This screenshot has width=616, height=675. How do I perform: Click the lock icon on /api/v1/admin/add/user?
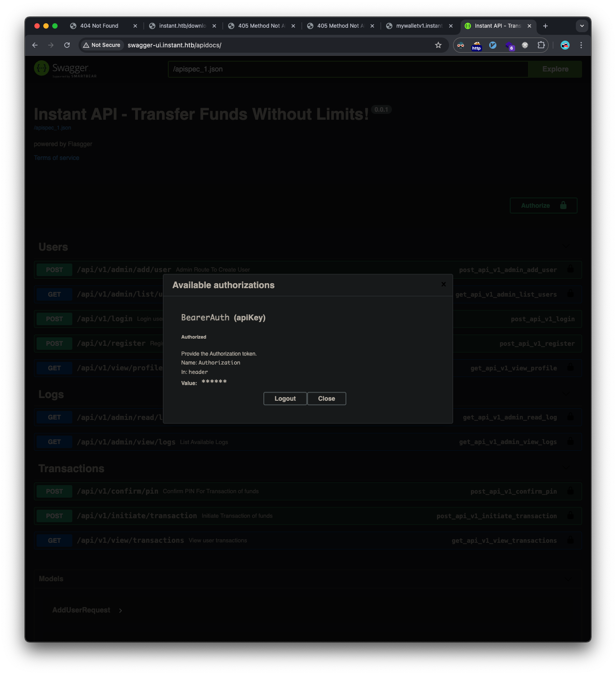click(570, 269)
